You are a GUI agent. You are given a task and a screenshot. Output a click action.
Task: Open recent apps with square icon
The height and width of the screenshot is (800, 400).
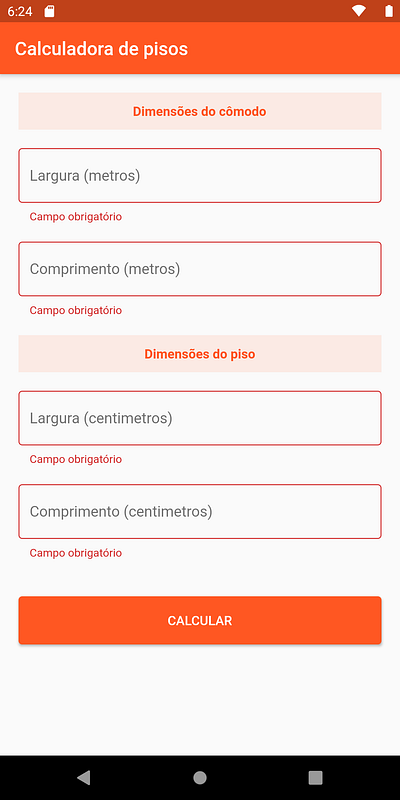[x=316, y=777]
